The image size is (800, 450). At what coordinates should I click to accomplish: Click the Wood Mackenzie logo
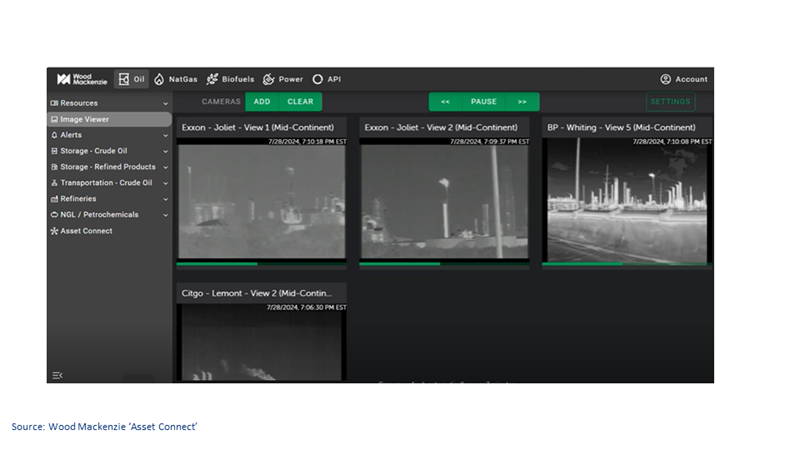[x=79, y=79]
